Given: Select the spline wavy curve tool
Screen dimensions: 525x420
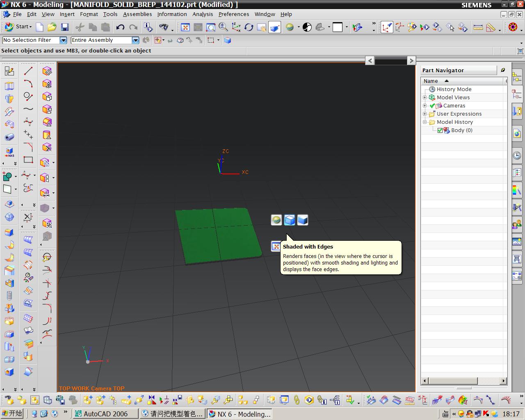Looking at the screenshot, I should (x=28, y=109).
